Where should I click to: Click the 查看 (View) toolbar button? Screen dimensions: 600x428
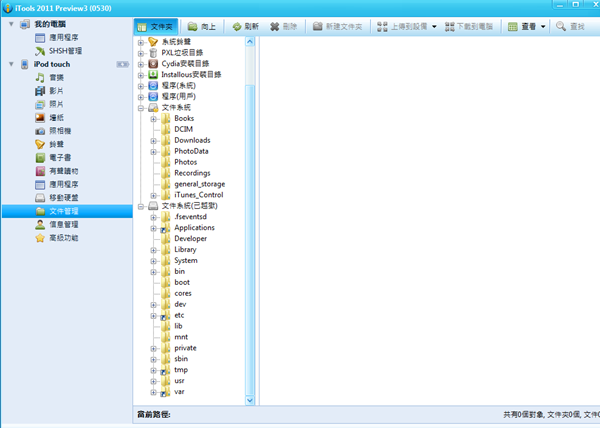(522, 26)
